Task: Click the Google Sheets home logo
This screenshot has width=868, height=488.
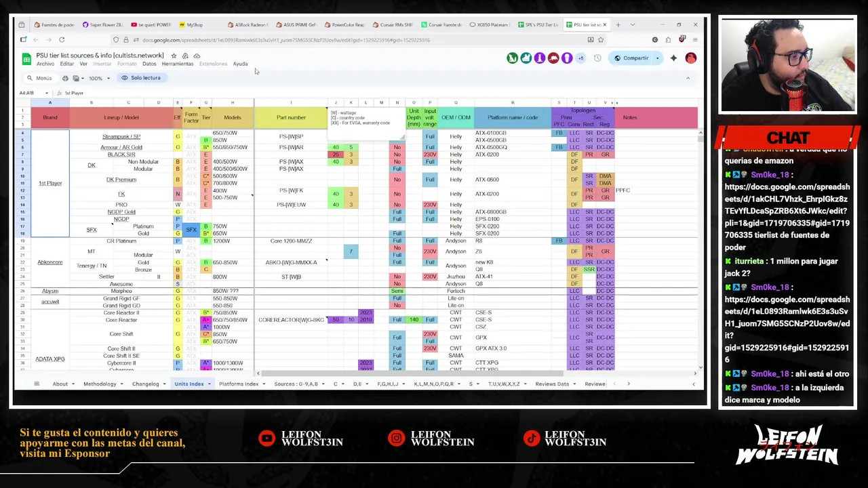Action: click(x=26, y=59)
